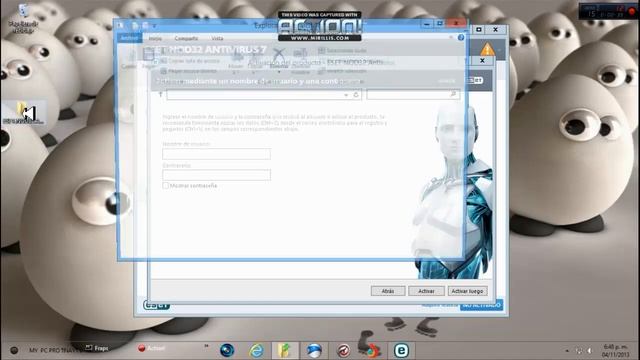Open File Explorer from the taskbar
This screenshot has width=640, height=360.
285,351
